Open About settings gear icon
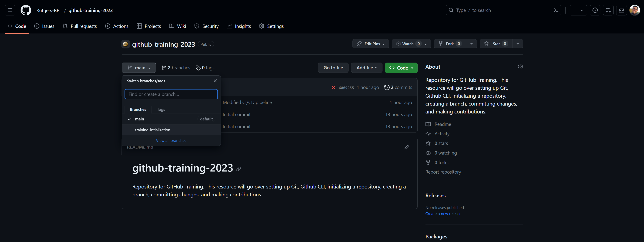 tap(520, 67)
